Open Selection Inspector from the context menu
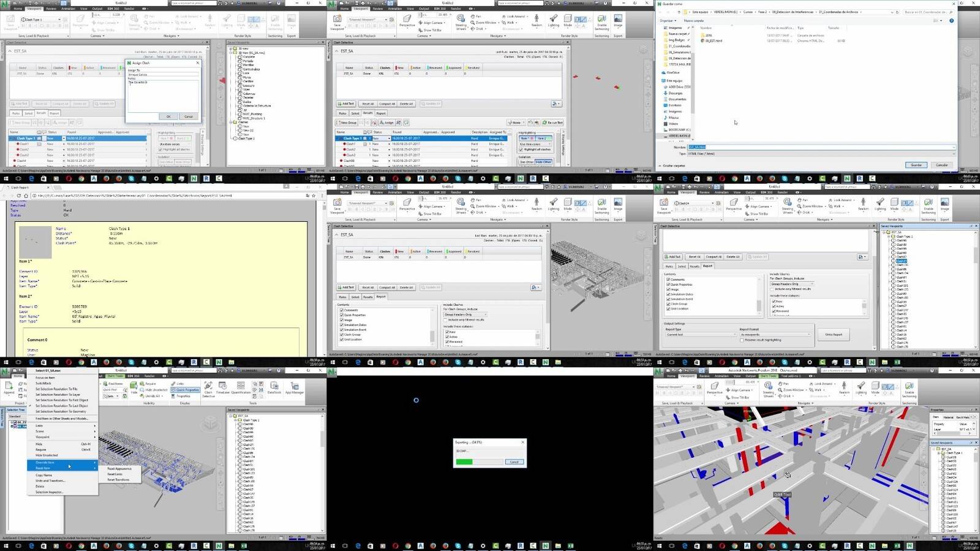The image size is (980, 551). 50,492
